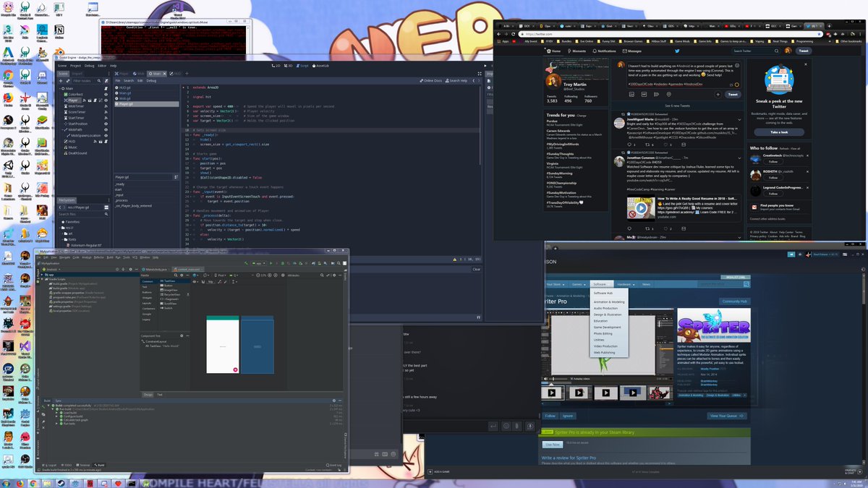868x488 pixels.
Task: Add a new node in Godot Scene dock
Action: coord(61,80)
